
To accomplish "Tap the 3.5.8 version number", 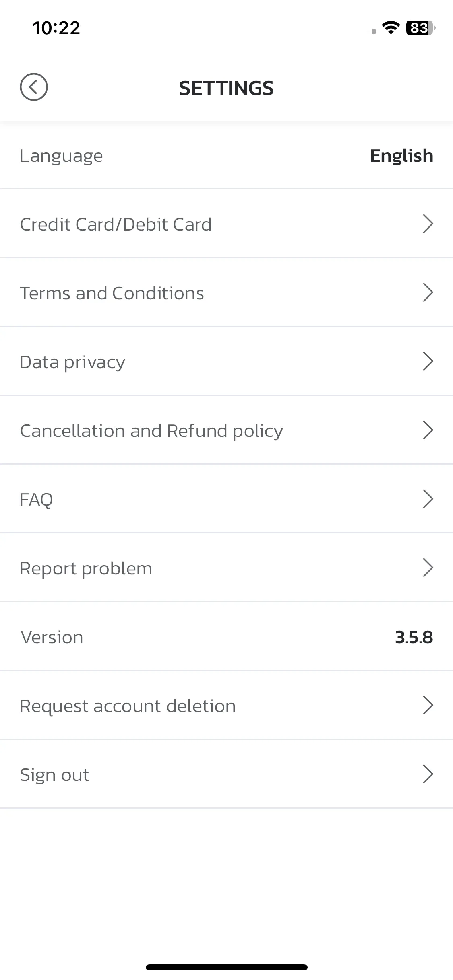I will [414, 637].
